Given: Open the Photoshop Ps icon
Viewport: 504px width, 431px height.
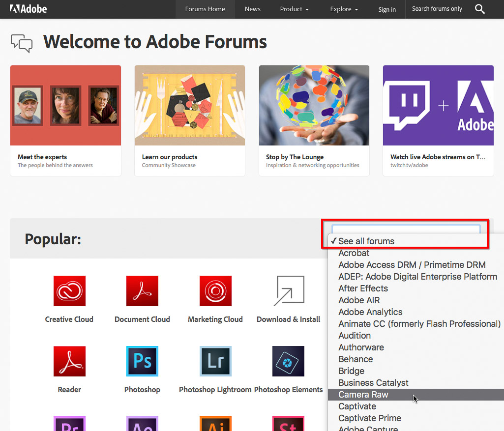Looking at the screenshot, I should (143, 361).
